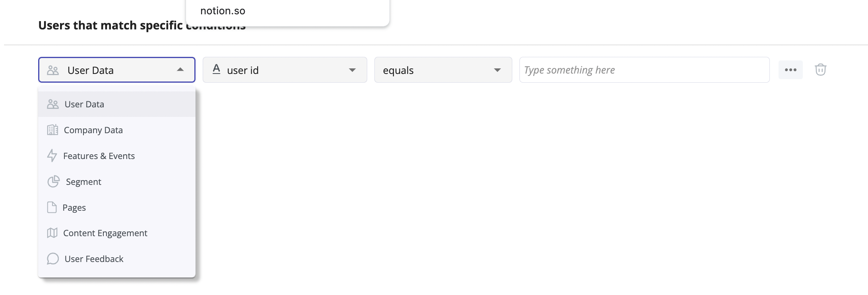Expand the equals operator dropdown
Viewport: 868px width, 295px height.
(x=443, y=70)
